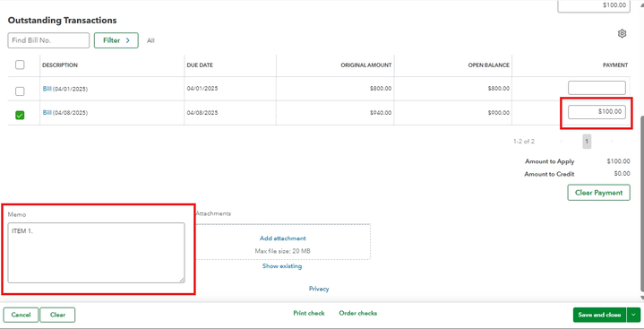
Task: Open the table settings gear icon
Action: pos(622,34)
